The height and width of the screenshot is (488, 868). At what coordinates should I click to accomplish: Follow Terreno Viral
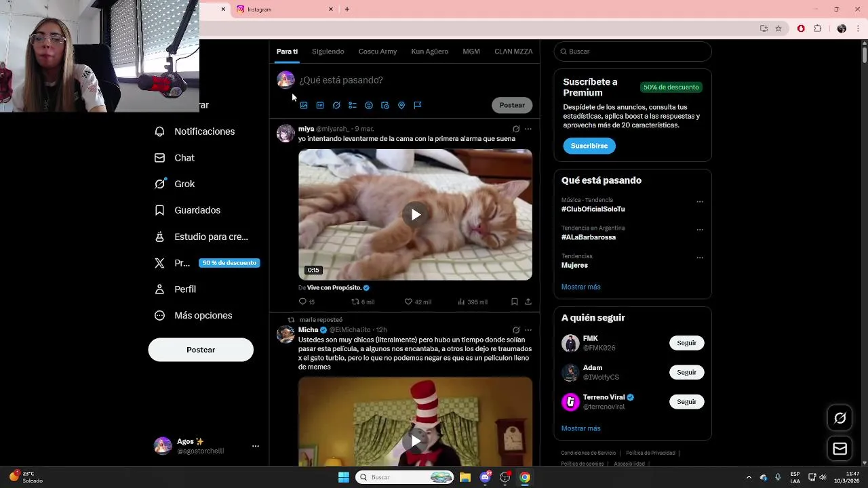687,402
